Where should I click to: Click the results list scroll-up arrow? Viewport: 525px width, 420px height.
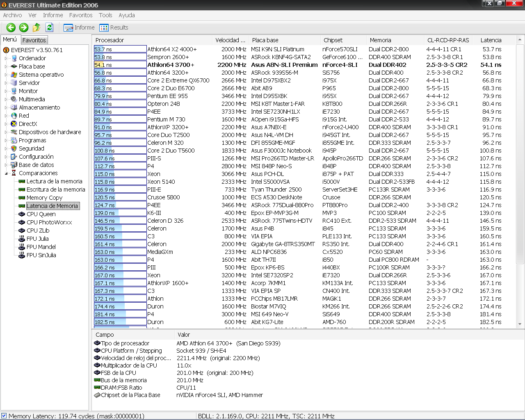520,40
